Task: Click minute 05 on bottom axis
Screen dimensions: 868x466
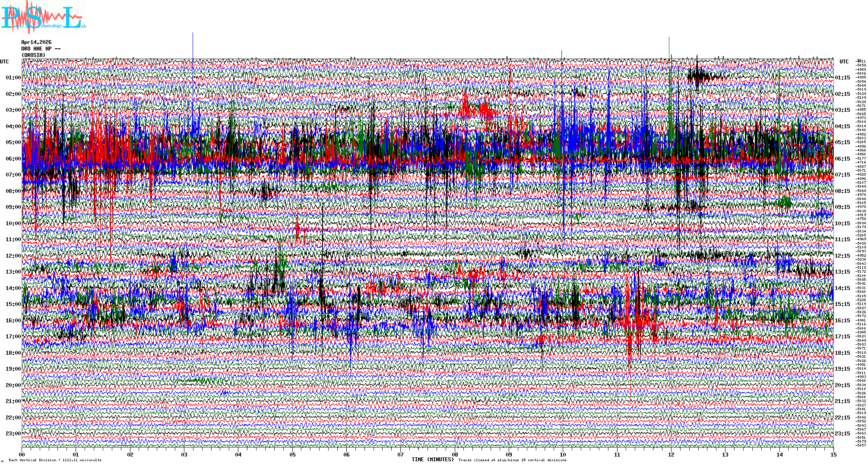Action: click(292, 454)
